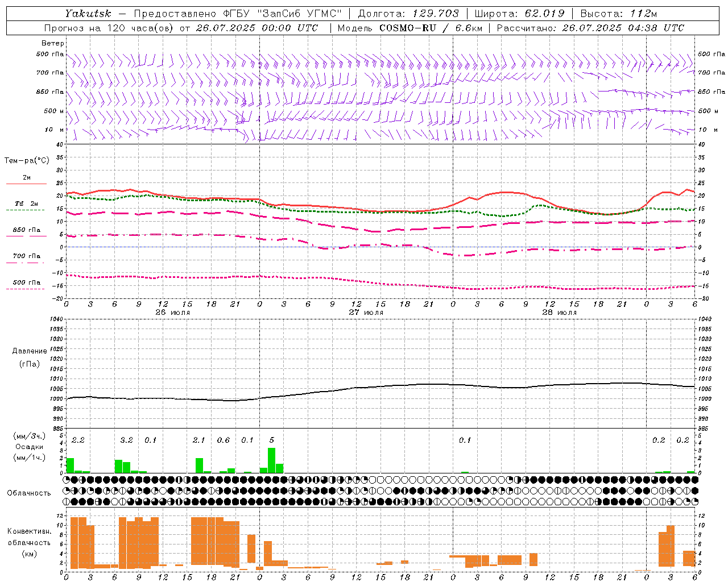The width and height of the screenshot is (728, 582).
Task: Click the text Предоставлено ФГБУ "ЗапСиб УГМС"
Action: 238,14
